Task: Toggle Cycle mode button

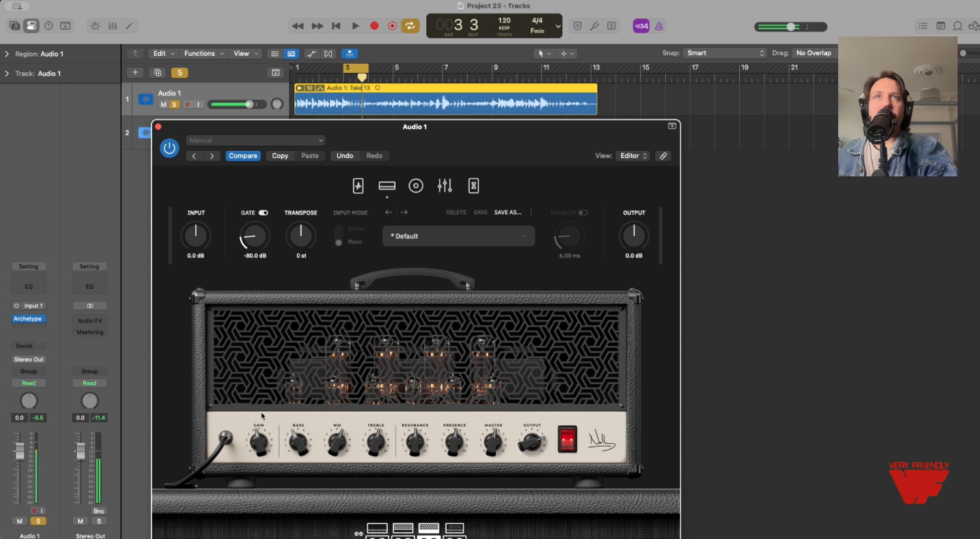Action: (410, 26)
